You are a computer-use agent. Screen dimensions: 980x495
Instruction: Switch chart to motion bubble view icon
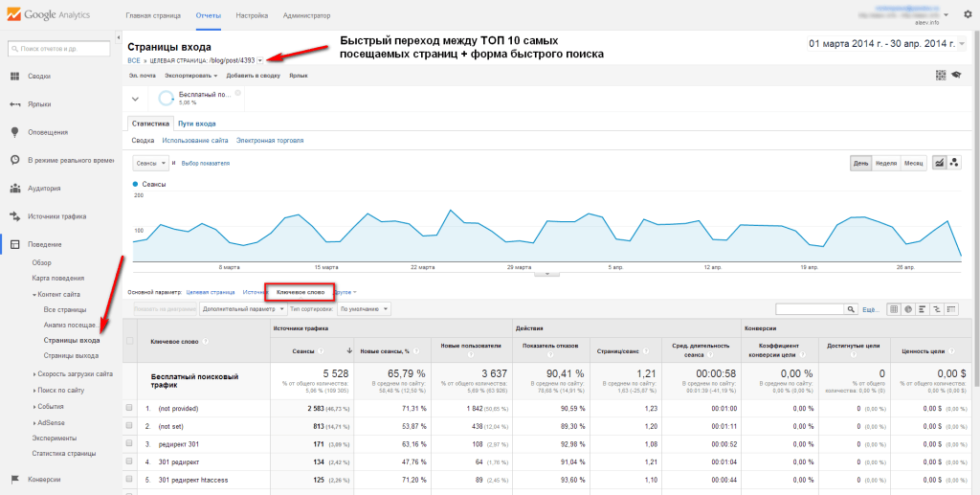point(954,164)
